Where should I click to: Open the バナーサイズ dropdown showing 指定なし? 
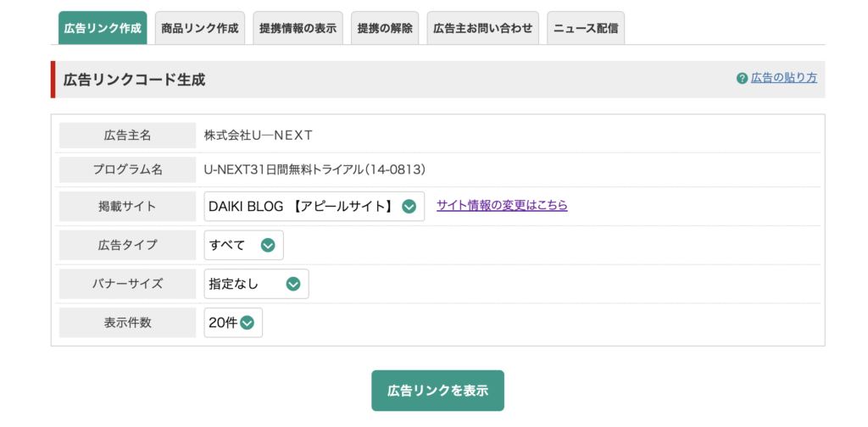point(256,284)
